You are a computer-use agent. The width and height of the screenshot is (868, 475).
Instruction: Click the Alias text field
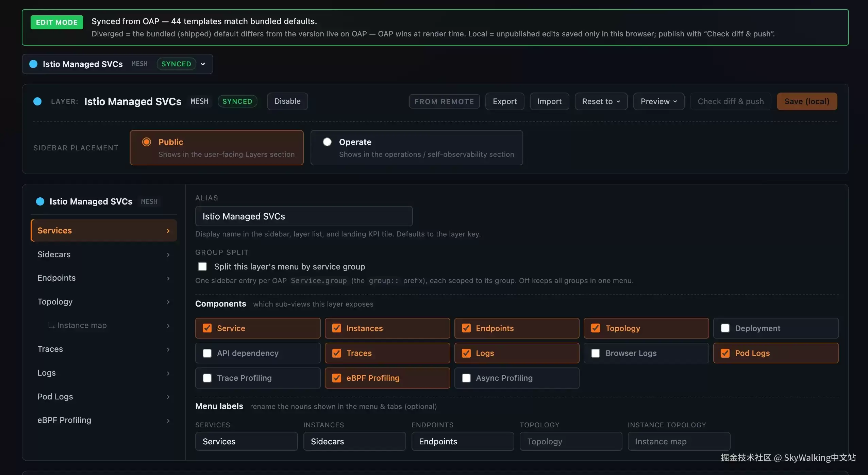(304, 216)
